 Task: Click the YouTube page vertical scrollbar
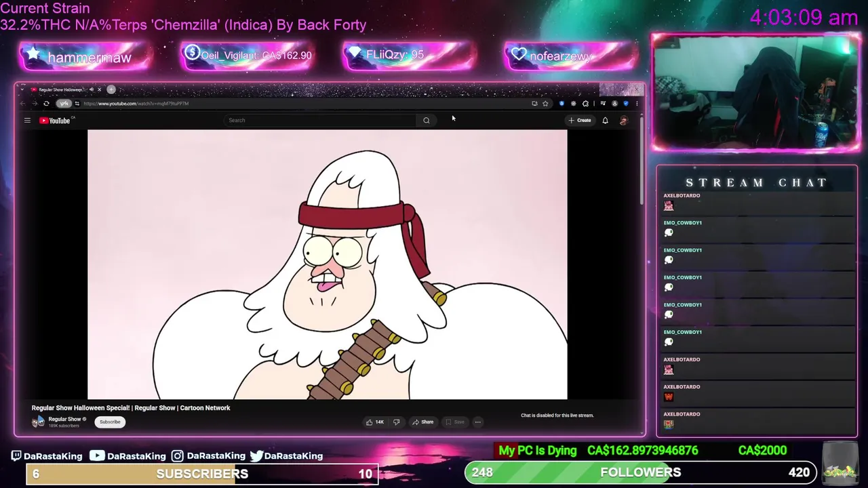click(x=642, y=163)
